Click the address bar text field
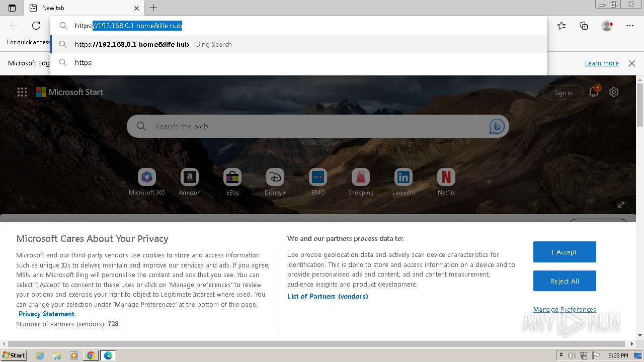This screenshot has width=644, height=362. pyautogui.click(x=299, y=26)
